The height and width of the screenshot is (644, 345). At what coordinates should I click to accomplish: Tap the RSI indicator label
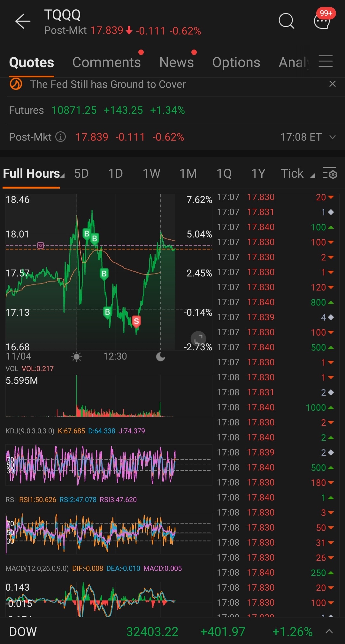click(x=11, y=500)
